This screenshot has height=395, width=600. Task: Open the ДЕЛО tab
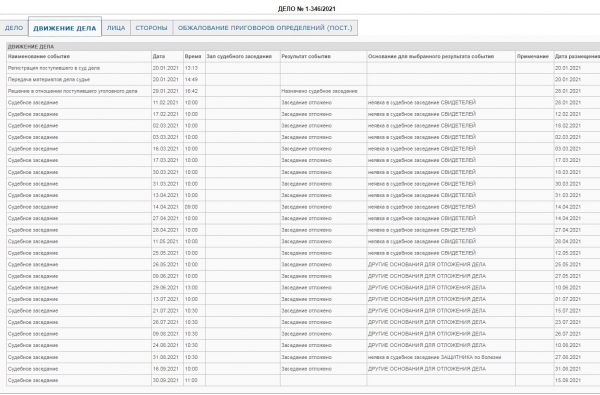(14, 28)
